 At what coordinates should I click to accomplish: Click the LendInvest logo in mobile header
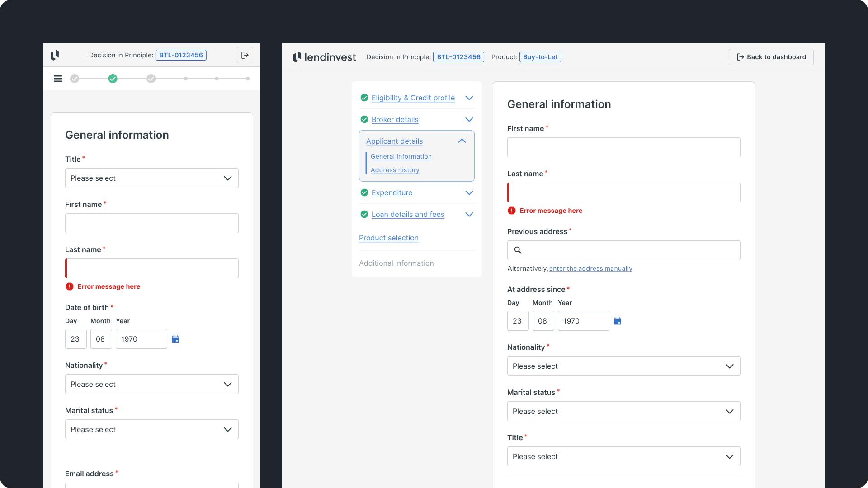pos(55,55)
